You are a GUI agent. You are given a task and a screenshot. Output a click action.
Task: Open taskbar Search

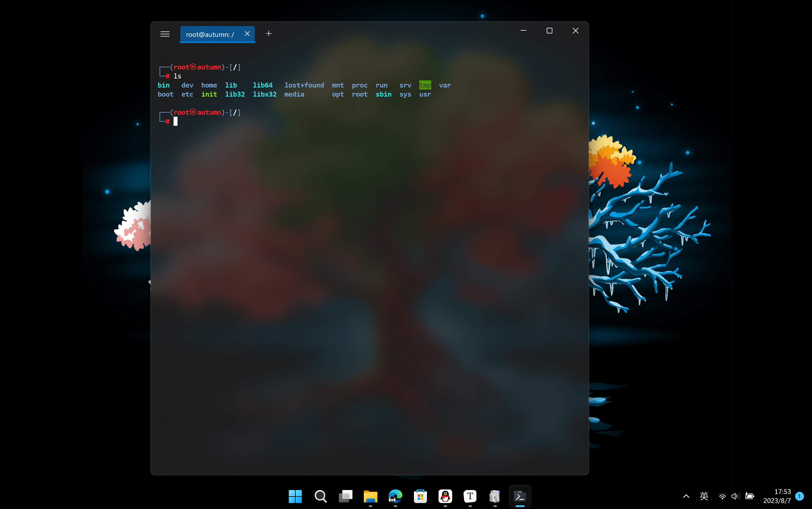point(320,496)
